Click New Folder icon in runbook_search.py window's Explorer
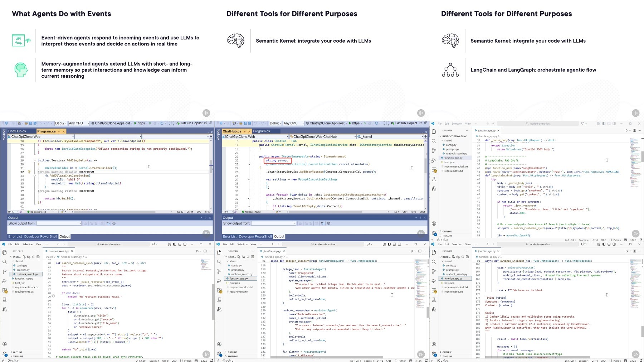 pos(29,257)
